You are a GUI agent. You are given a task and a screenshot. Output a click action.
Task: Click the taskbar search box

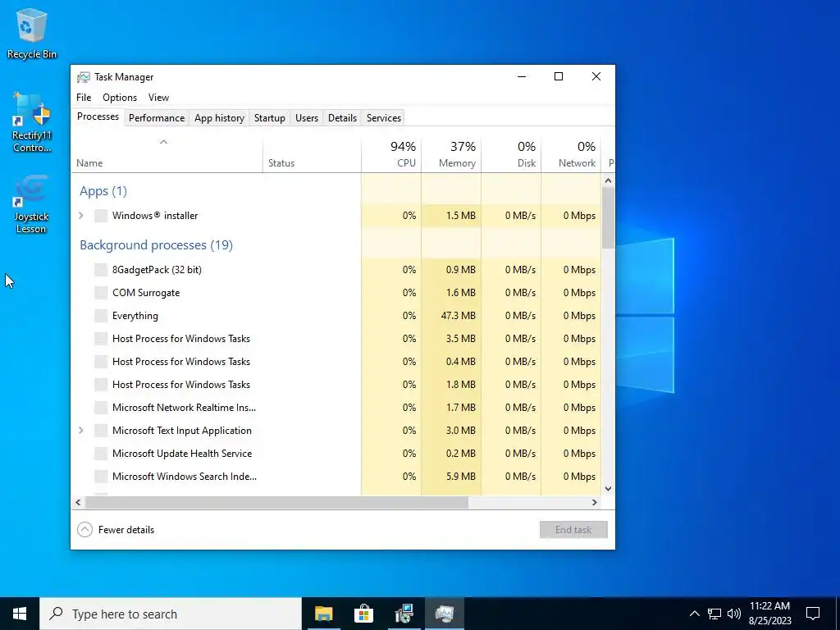click(x=171, y=614)
